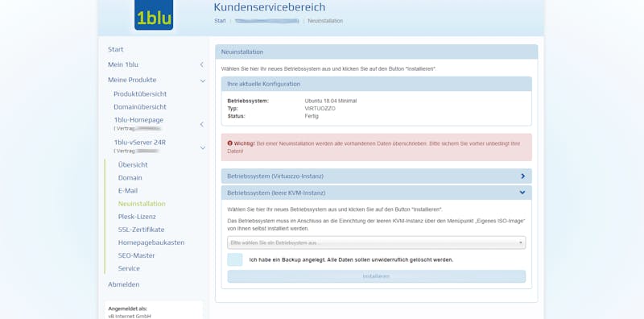This screenshot has width=644, height=319.
Task: Click Neuinstallation breadcrumb
Action: click(x=325, y=21)
